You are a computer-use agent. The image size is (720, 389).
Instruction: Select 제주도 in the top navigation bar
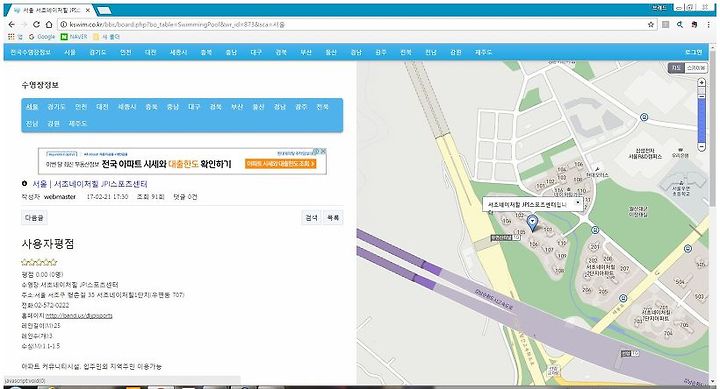tap(484, 52)
